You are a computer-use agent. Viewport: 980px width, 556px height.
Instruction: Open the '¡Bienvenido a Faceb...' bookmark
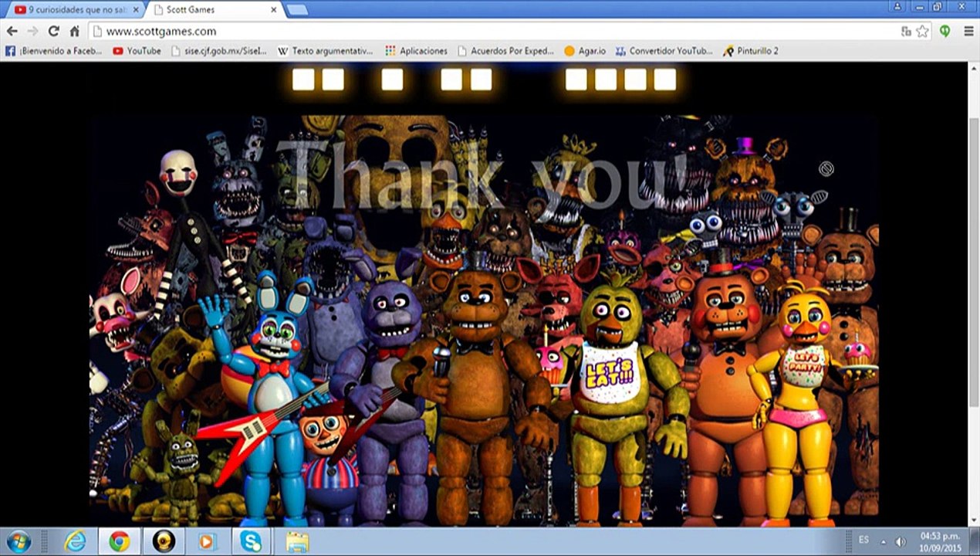(x=53, y=51)
